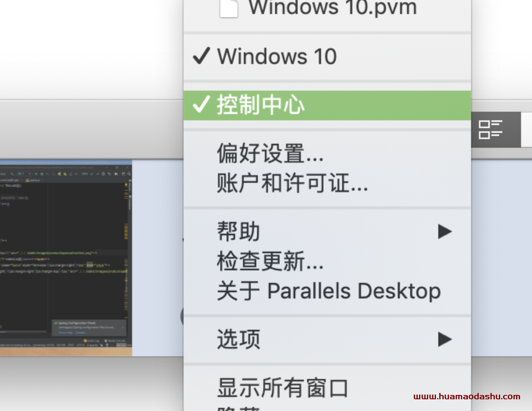Toggle the checkmark beside Windows 10
This screenshot has height=411, width=532.
click(x=202, y=56)
